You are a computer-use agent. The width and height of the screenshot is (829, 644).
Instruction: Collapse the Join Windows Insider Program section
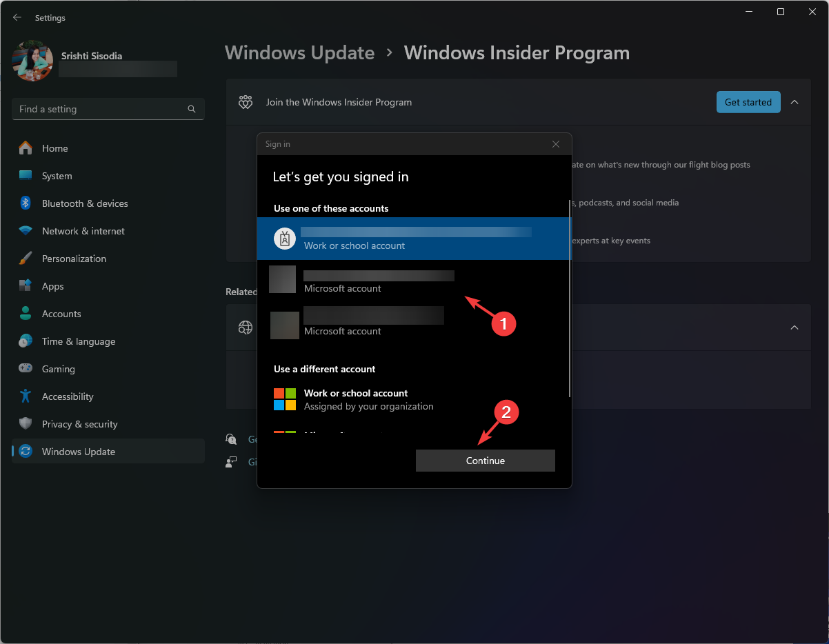click(x=795, y=101)
